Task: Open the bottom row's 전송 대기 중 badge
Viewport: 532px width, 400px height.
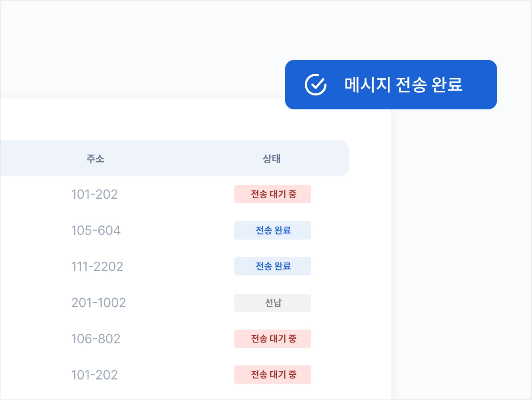Action: tap(273, 375)
